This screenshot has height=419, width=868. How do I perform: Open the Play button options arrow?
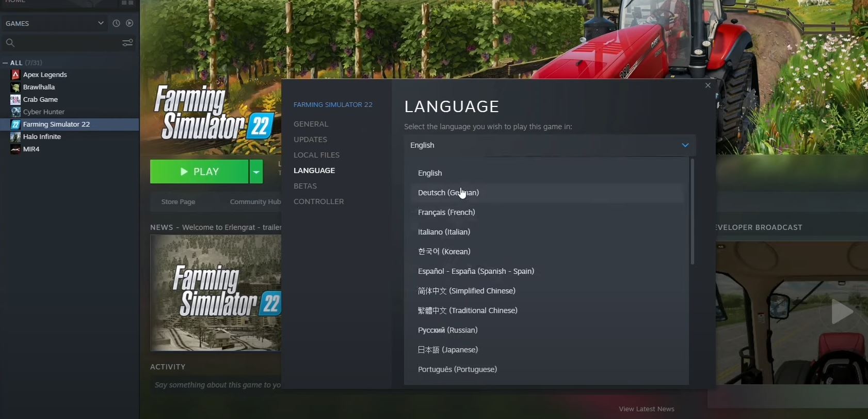(x=256, y=172)
